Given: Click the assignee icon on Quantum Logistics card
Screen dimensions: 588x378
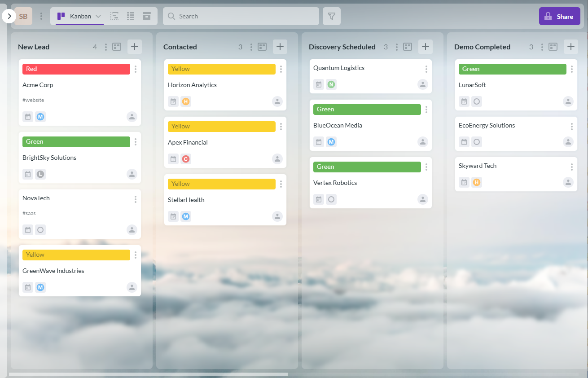Looking at the screenshot, I should coord(422,84).
